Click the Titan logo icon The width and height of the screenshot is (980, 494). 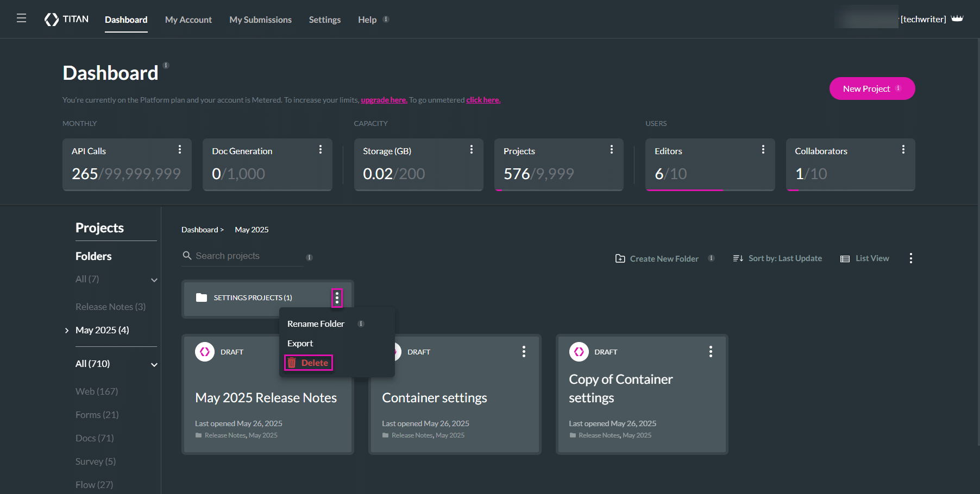(52, 20)
